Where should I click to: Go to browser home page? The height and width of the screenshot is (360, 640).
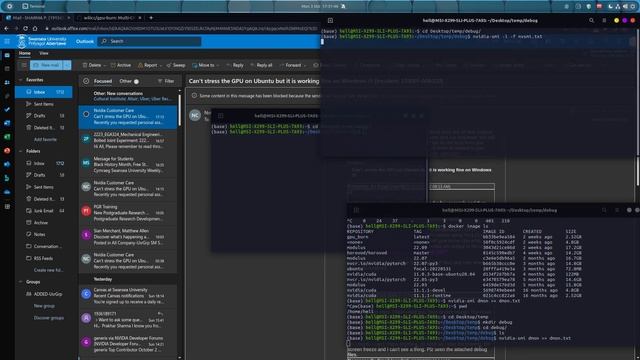pyautogui.click(x=35, y=29)
